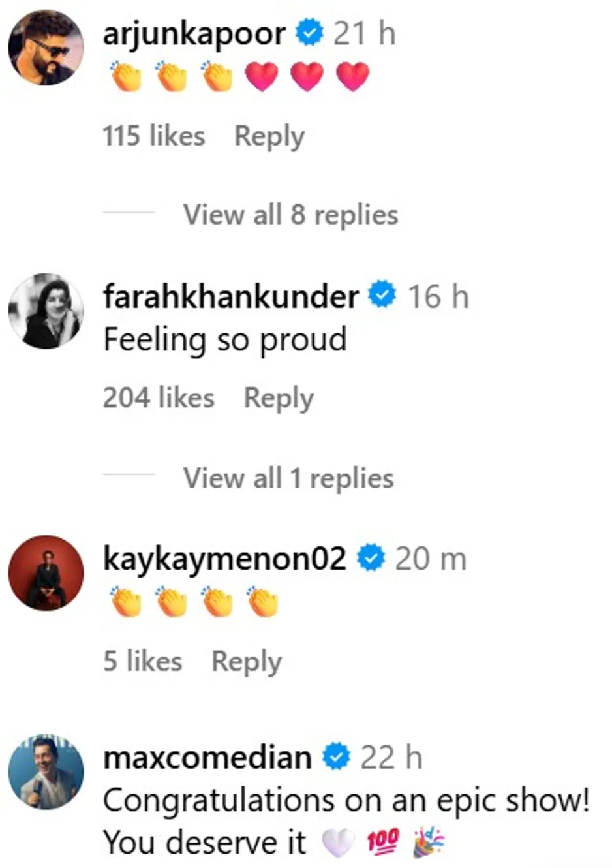
Task: Click maxcomedian's verified badge icon
Action: (337, 757)
